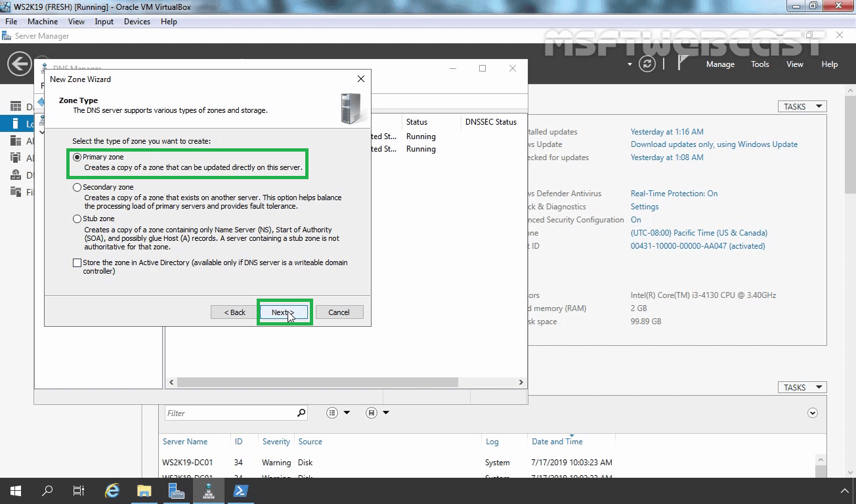Click the Feedback & Diagnostics Settings link
The width and height of the screenshot is (856, 504).
pos(645,207)
